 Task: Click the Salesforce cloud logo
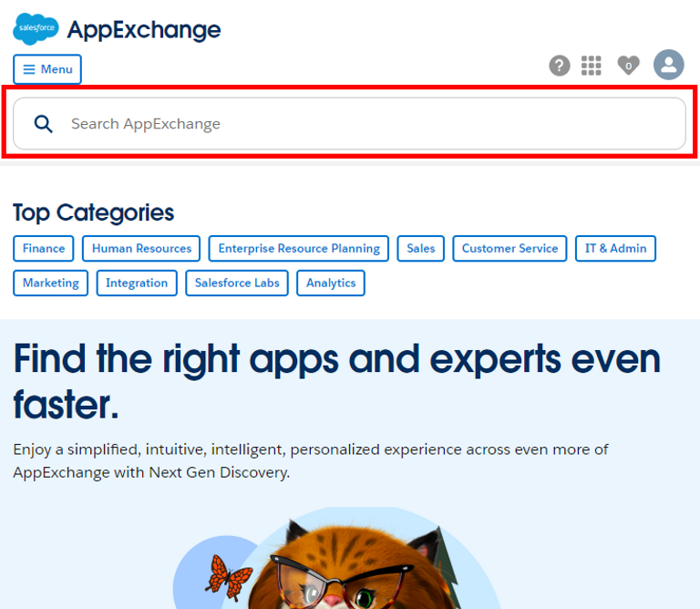tap(36, 28)
